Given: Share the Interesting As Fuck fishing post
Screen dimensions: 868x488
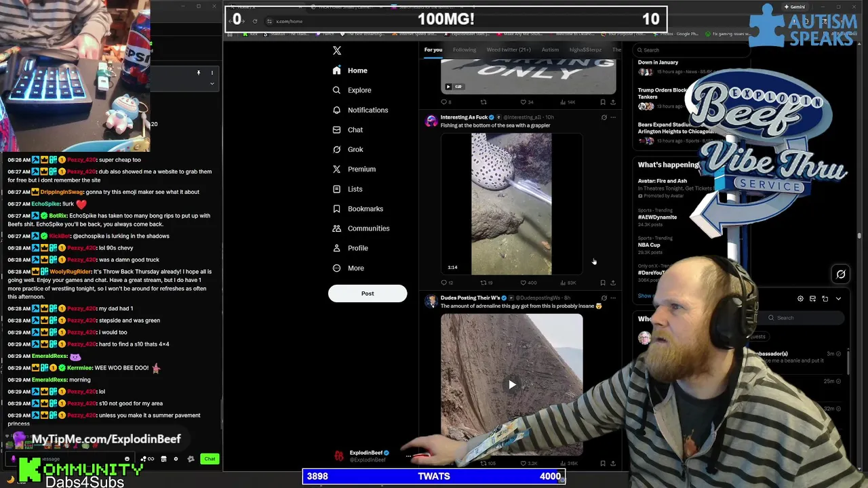Looking at the screenshot, I should 613,283.
